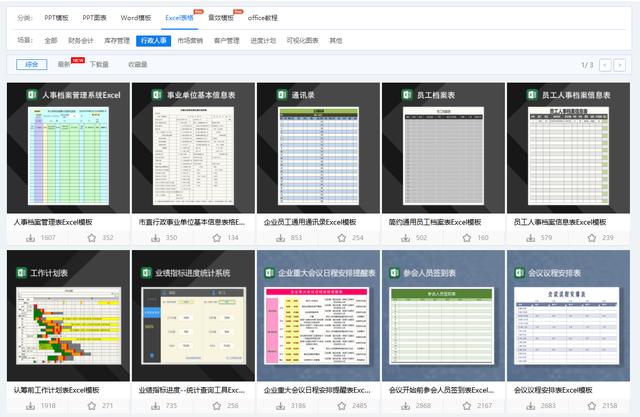The width and height of the screenshot is (640, 417).
Task: Open the 业绩指标进度--统计查询工具 title link
Action: coord(192,390)
